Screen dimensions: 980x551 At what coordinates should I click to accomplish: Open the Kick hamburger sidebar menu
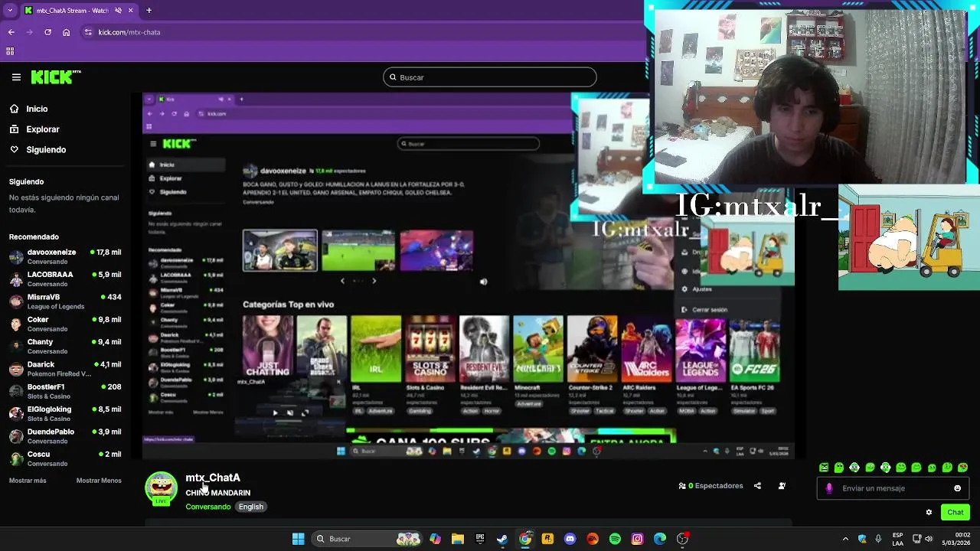coord(16,77)
